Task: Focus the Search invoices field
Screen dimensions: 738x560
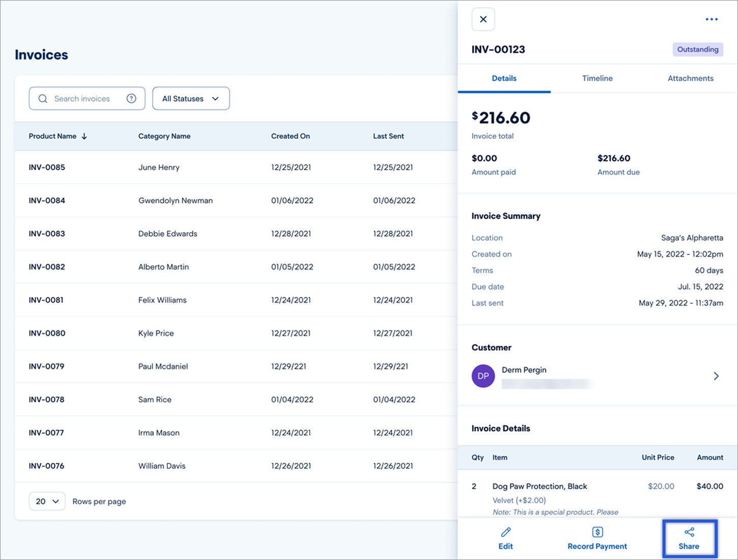Action: (87, 99)
